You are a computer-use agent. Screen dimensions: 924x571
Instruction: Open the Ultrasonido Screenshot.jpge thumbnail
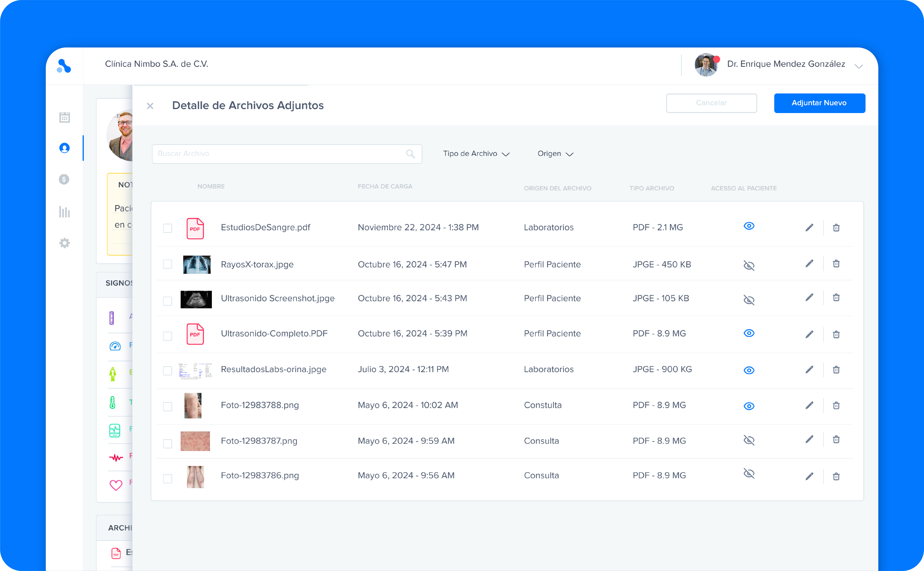196,299
